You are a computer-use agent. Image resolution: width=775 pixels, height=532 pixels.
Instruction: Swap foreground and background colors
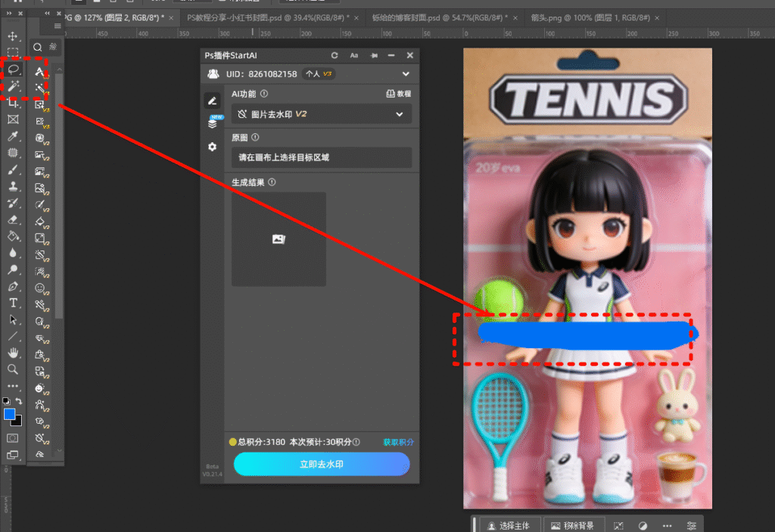point(19,401)
